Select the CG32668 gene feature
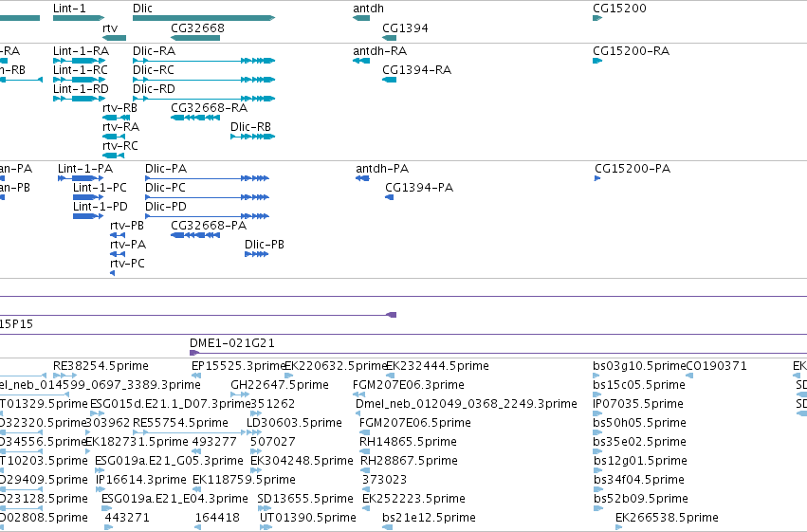The width and height of the screenshot is (807, 532). (195, 38)
